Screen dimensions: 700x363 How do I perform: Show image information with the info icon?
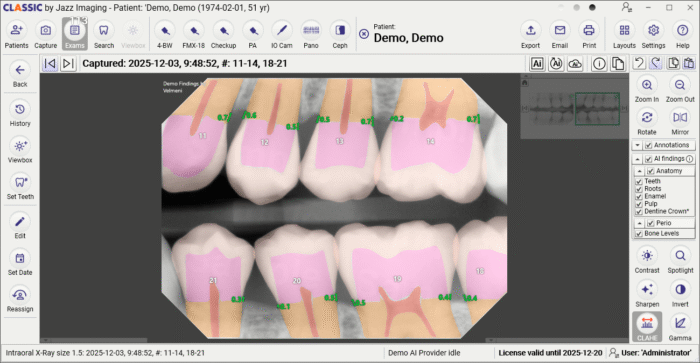coord(599,63)
